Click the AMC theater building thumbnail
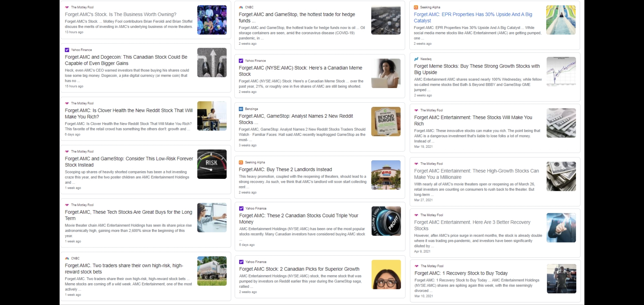The width and height of the screenshot is (644, 305). coord(386,175)
